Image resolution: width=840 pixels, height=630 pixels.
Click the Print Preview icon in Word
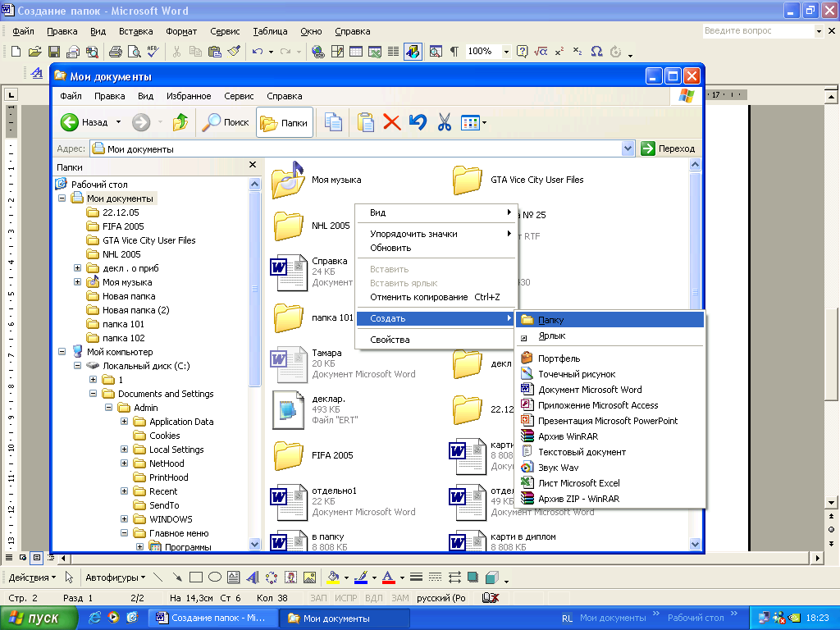click(135, 52)
